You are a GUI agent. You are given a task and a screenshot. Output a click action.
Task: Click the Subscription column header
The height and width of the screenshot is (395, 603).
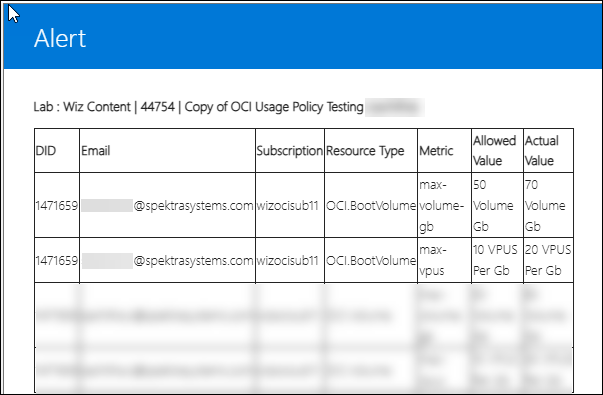click(x=290, y=150)
